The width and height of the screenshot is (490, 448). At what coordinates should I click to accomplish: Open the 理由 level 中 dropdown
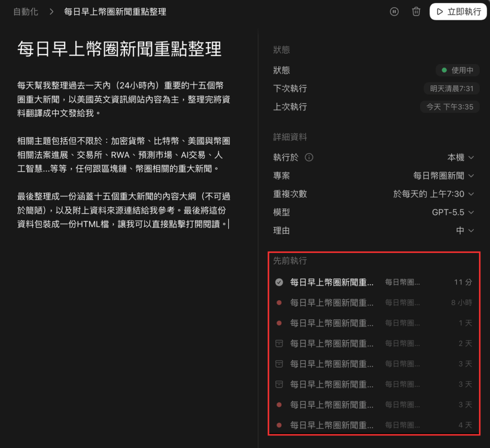pos(465,230)
